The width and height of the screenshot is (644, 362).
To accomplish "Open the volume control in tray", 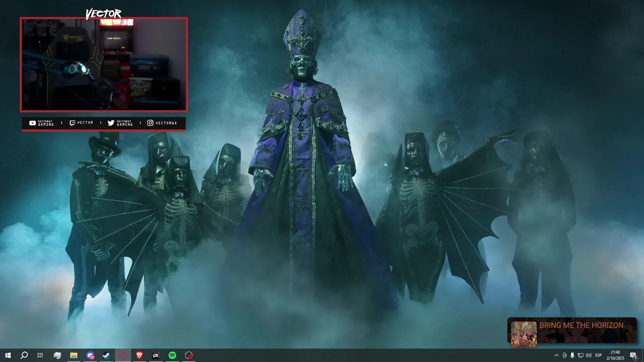I will [589, 355].
